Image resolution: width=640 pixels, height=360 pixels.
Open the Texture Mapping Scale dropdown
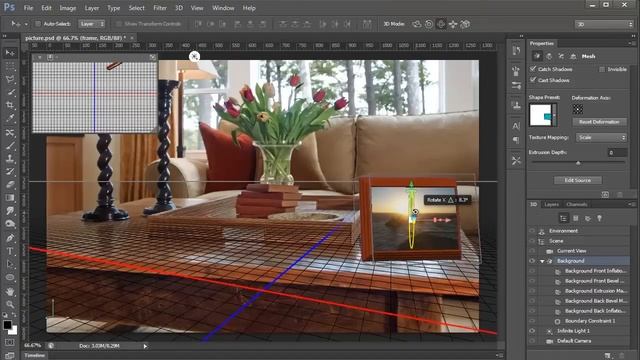coord(601,138)
